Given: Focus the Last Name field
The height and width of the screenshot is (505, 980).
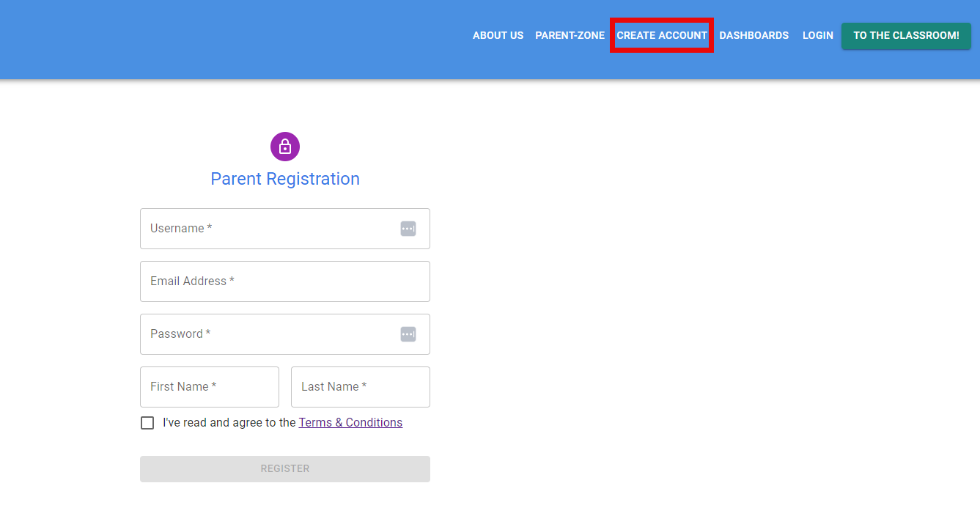Looking at the screenshot, I should (x=361, y=387).
